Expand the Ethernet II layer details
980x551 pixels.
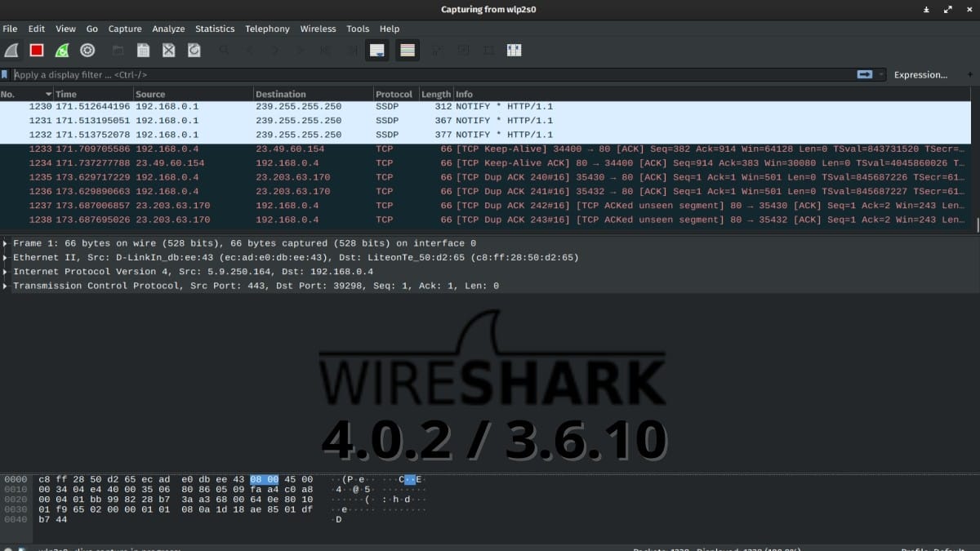(x=7, y=257)
